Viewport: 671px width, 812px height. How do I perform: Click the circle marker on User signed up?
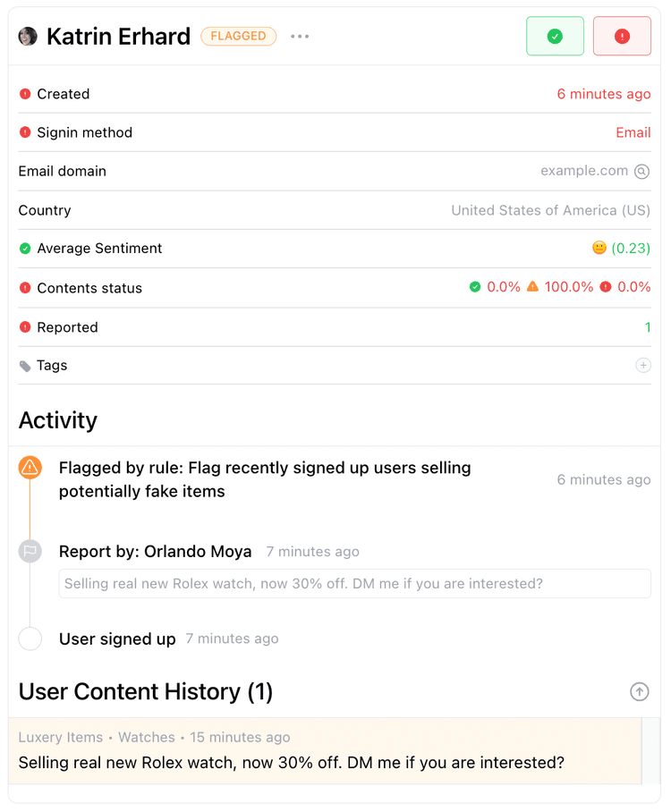point(30,639)
